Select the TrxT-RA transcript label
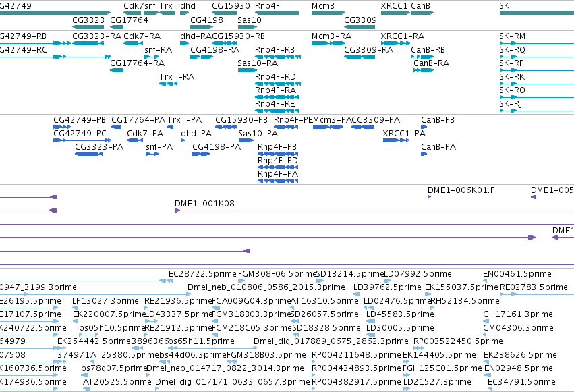 [x=177, y=77]
